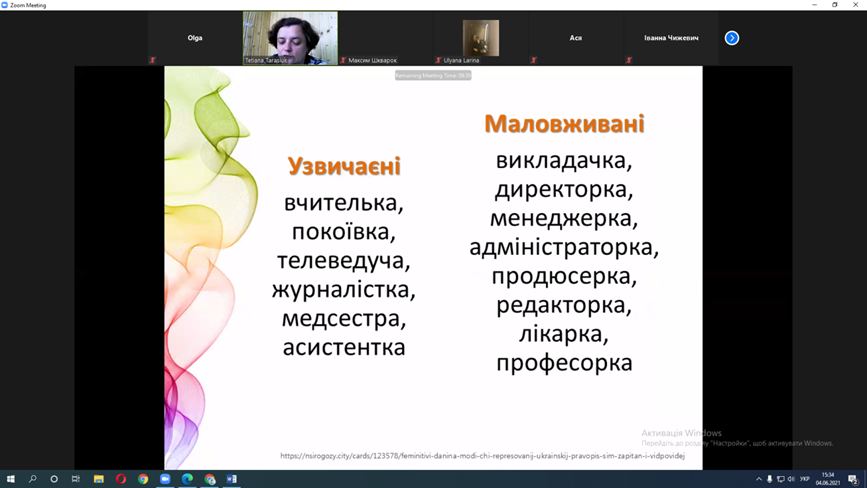Expand hidden system tray icons
Viewport: 867px width, 488px height.
[759, 479]
